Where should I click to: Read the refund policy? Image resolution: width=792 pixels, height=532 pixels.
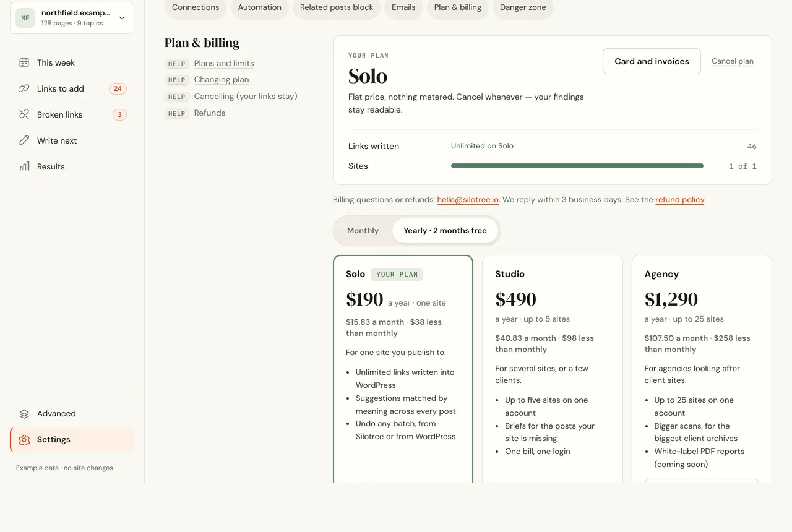point(680,200)
